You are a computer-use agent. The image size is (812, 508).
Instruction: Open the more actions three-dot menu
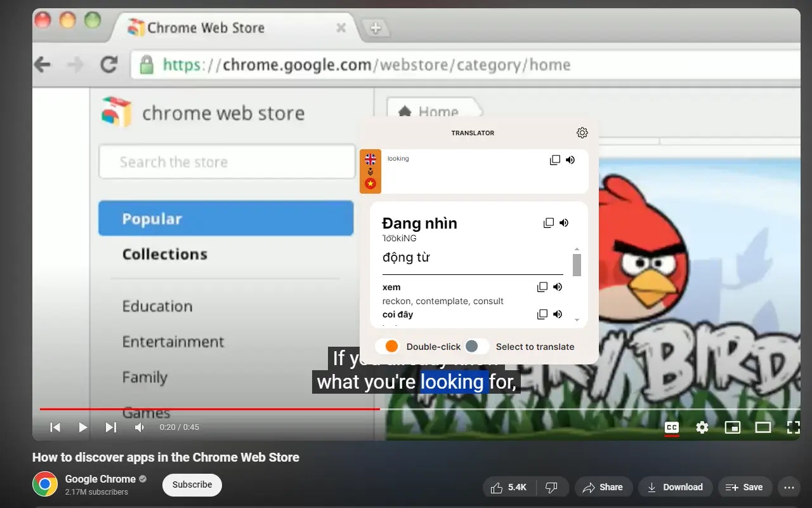(789, 487)
